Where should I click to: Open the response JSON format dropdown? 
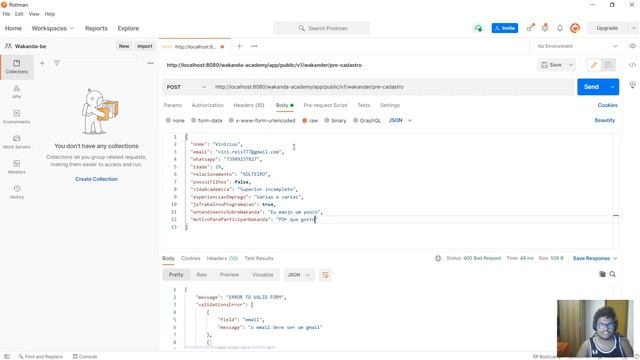coord(299,275)
